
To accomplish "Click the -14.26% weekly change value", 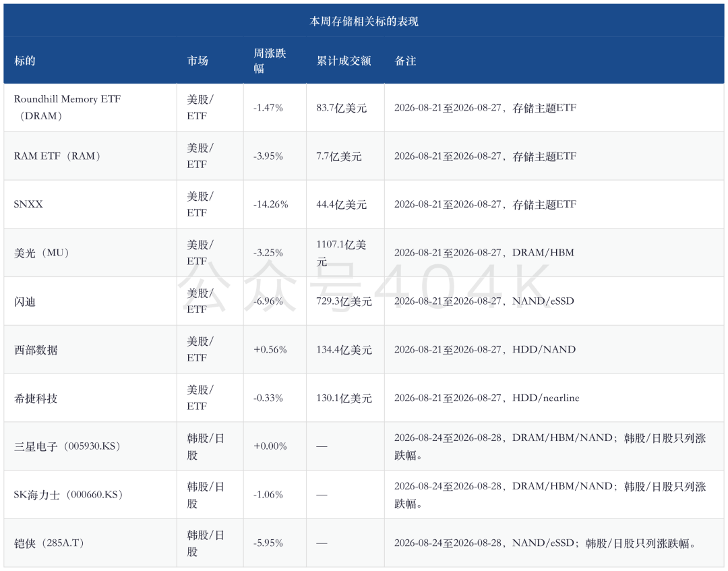I will (x=271, y=205).
